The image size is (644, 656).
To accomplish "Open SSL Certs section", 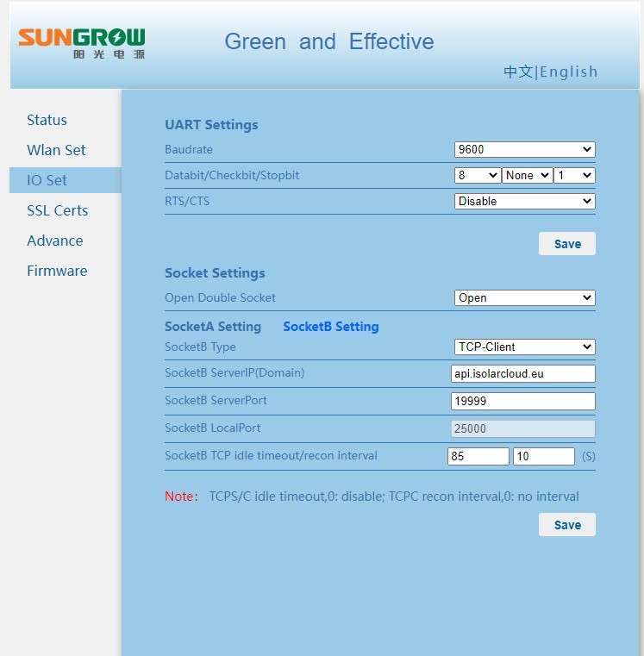I will click(57, 210).
